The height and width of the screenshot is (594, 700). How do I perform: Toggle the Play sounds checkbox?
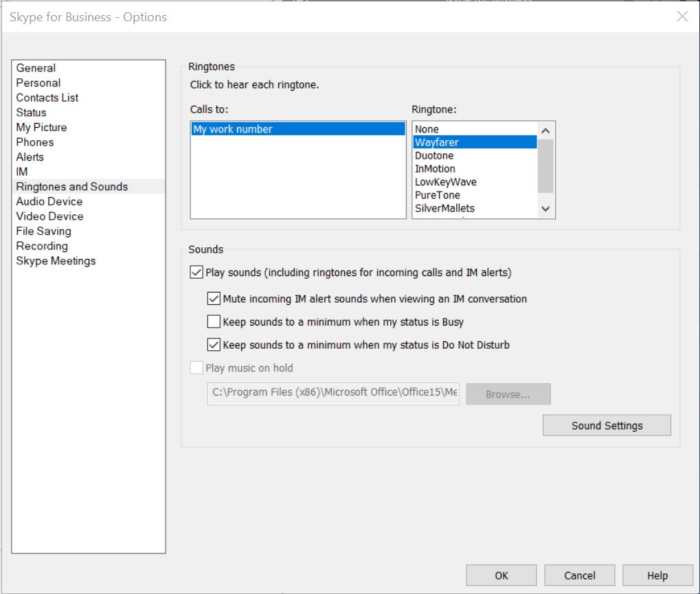pyautogui.click(x=196, y=272)
